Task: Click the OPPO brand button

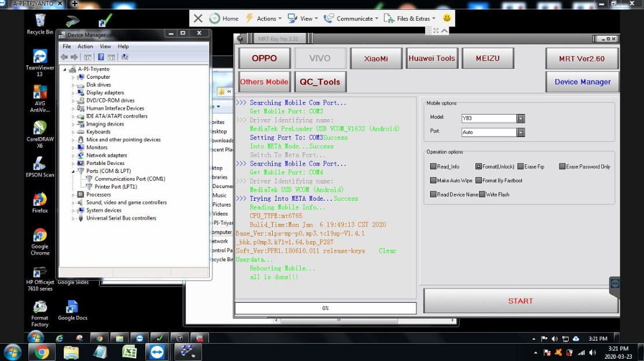Action: [265, 58]
